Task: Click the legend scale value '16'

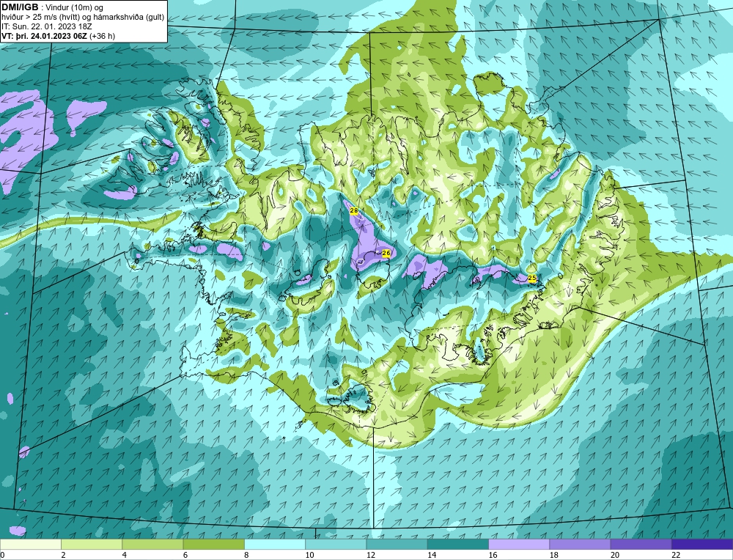Action: 493,555
